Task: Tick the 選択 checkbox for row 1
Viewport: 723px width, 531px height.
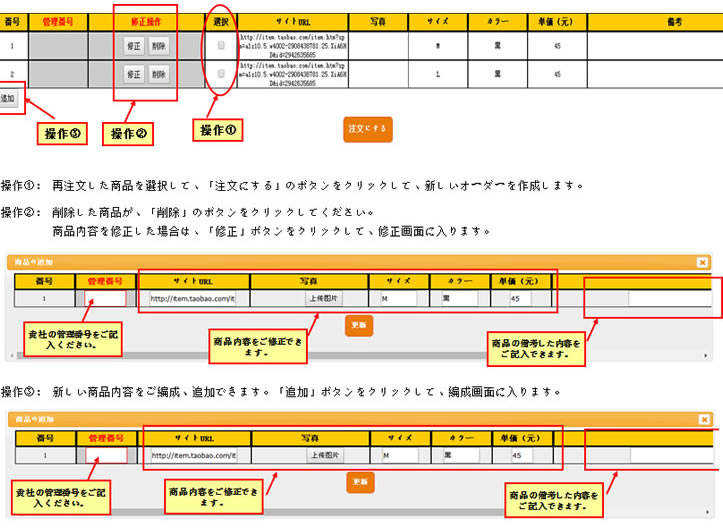Action: tap(221, 45)
